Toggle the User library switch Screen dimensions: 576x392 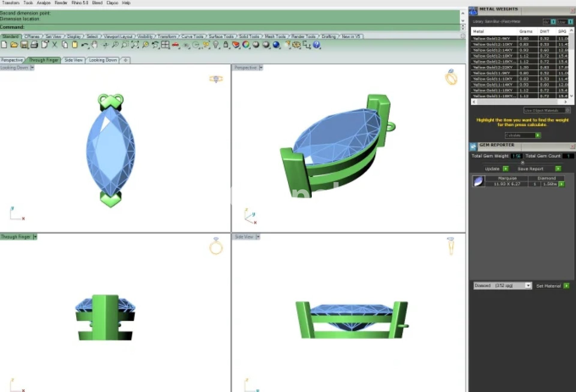[570, 22]
